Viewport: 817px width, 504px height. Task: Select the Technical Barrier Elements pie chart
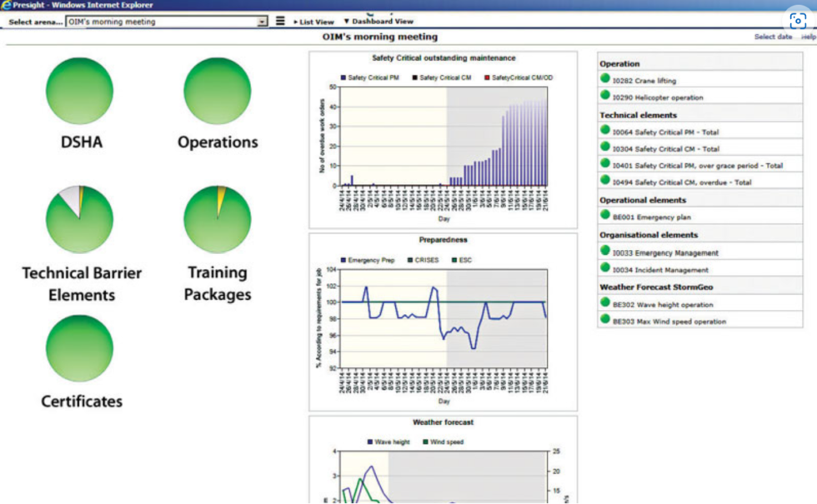79,217
